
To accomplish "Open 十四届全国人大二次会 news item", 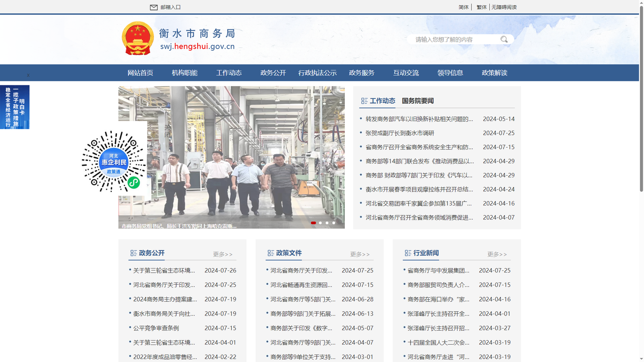I will click(x=439, y=343).
